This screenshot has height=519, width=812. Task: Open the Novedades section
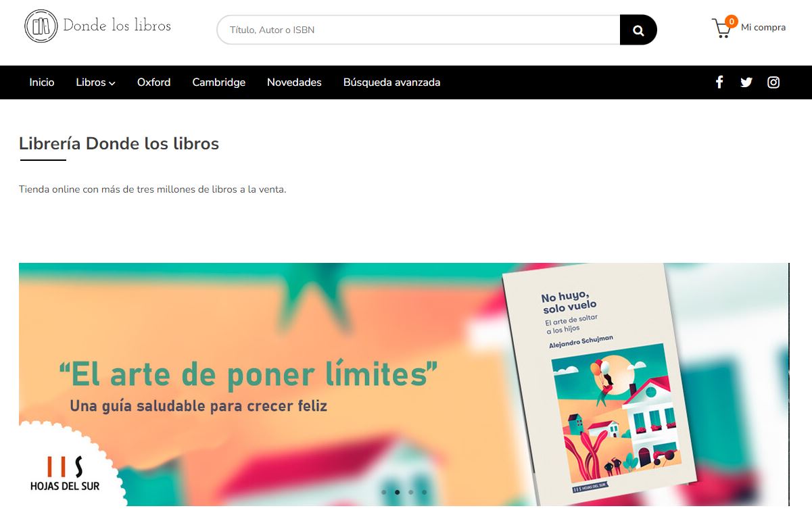(294, 82)
